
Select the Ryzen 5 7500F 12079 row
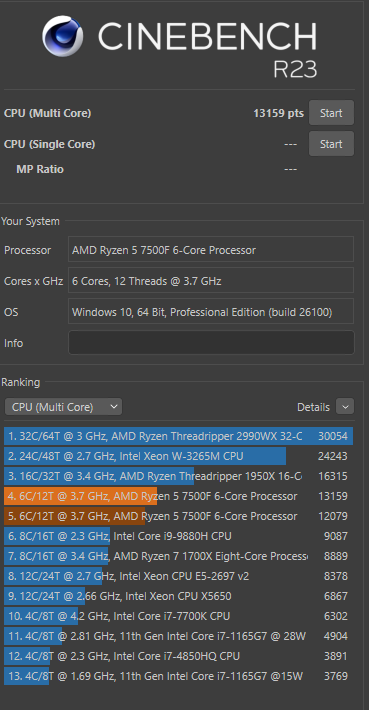coord(178,516)
